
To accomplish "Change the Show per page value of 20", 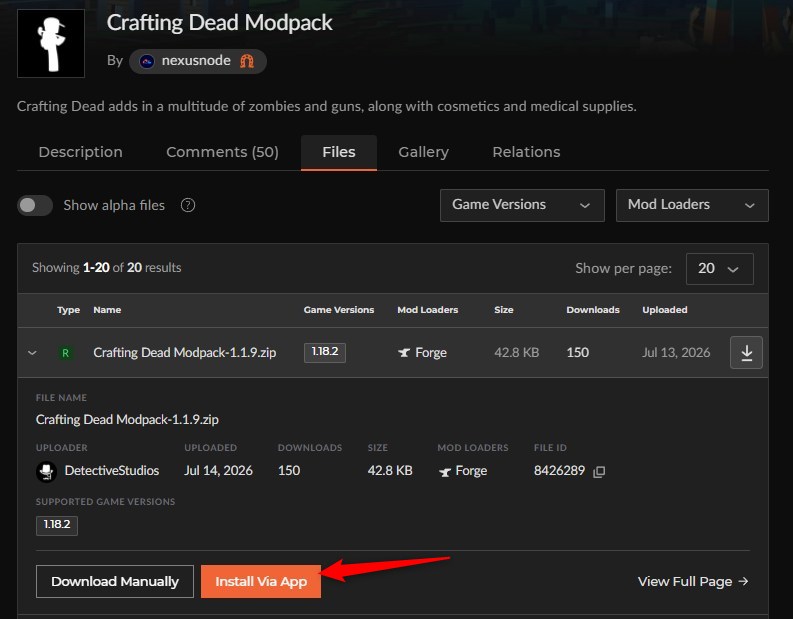I will (x=719, y=269).
